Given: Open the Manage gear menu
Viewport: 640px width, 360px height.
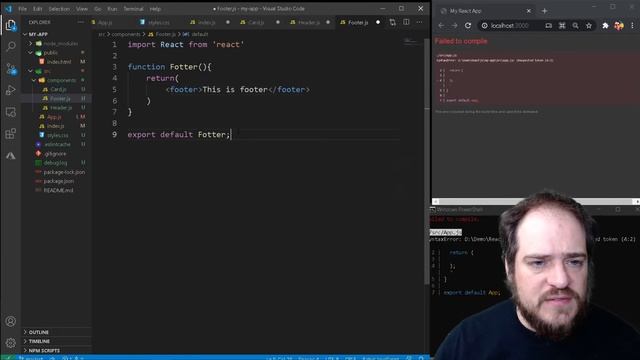Looking at the screenshot, I should [11, 343].
